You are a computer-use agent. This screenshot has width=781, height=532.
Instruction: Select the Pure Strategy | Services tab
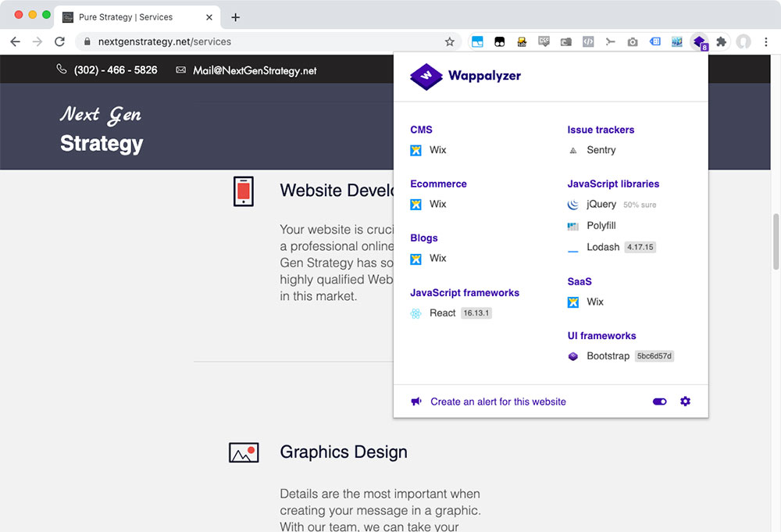click(x=137, y=17)
